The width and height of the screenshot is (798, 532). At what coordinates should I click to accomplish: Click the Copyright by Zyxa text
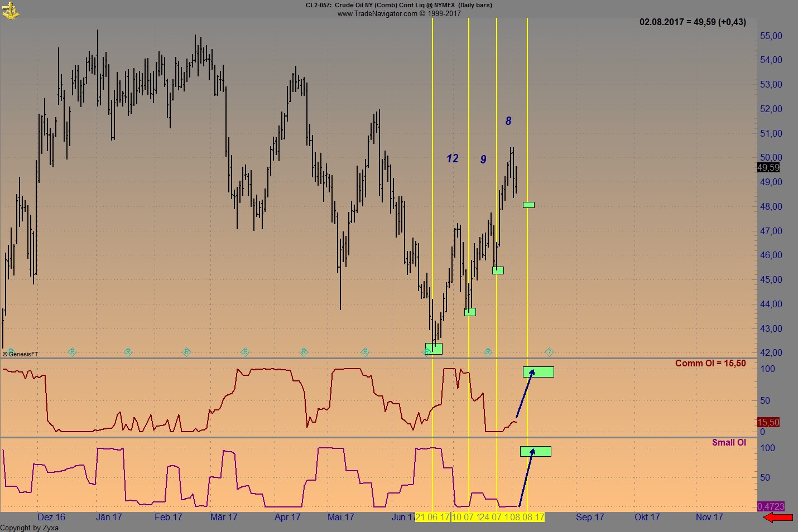point(29,528)
